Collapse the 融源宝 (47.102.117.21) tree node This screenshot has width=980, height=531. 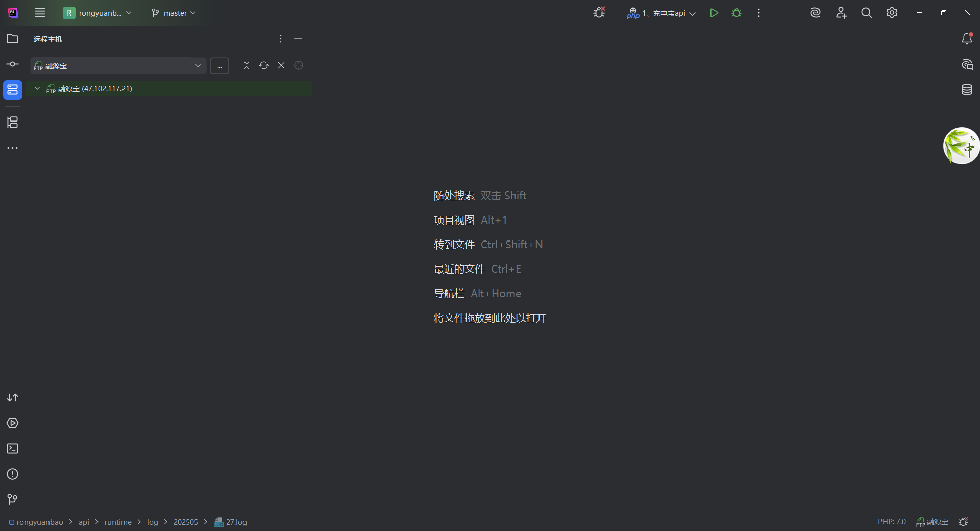[x=37, y=89]
